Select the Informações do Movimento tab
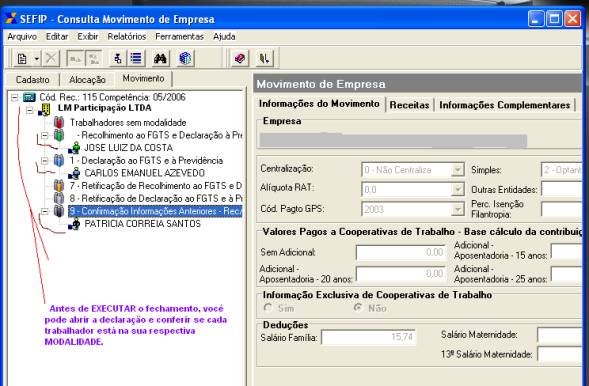589x386 pixels. 319,104
